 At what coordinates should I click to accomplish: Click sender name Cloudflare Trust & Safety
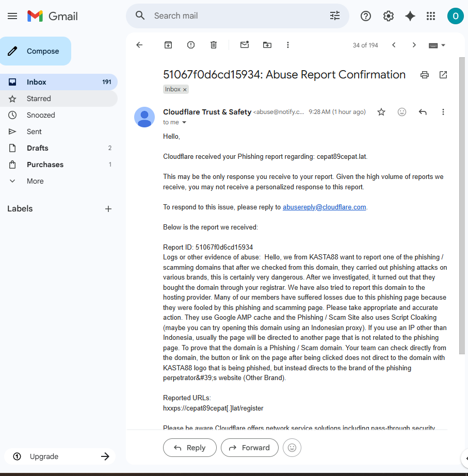click(x=207, y=112)
